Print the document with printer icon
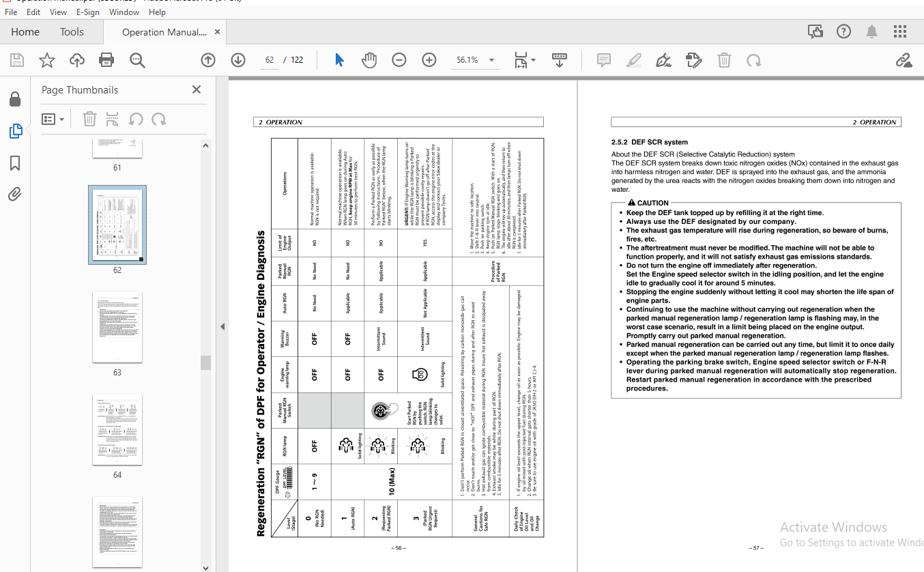Viewport: 924px width, 572px height. 106,60
